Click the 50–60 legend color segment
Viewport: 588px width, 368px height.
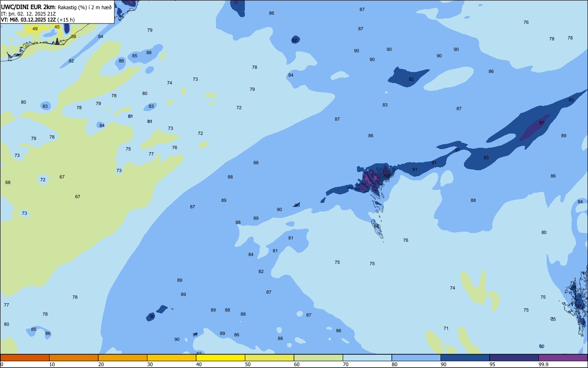coord(269,357)
